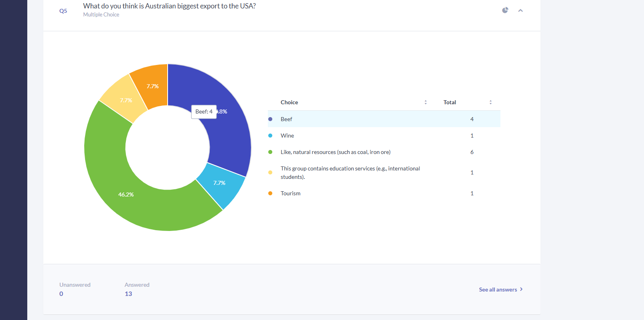Open See all answers link

point(498,290)
